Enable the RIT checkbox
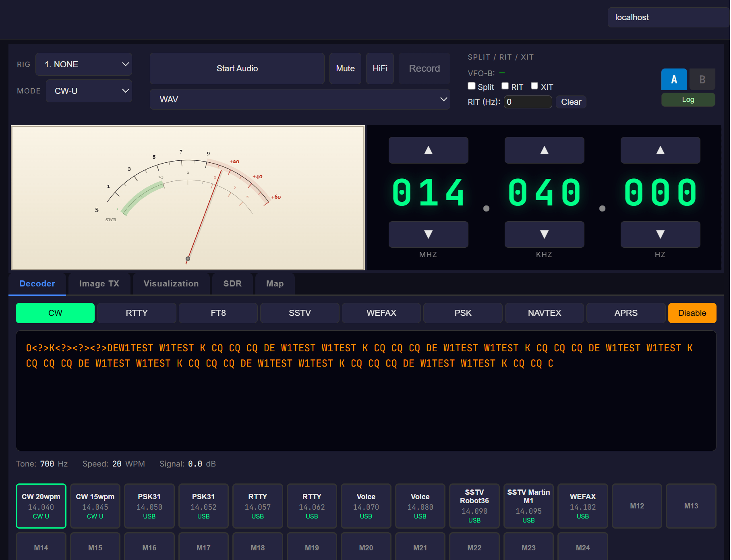The height and width of the screenshot is (560, 731). [505, 86]
